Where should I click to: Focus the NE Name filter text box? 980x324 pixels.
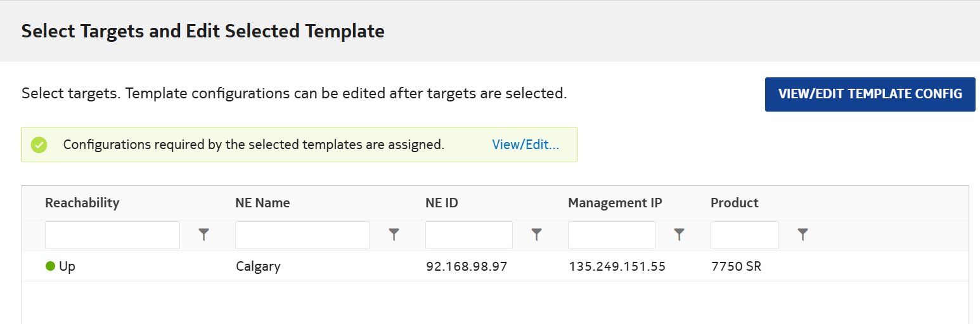[302, 235]
